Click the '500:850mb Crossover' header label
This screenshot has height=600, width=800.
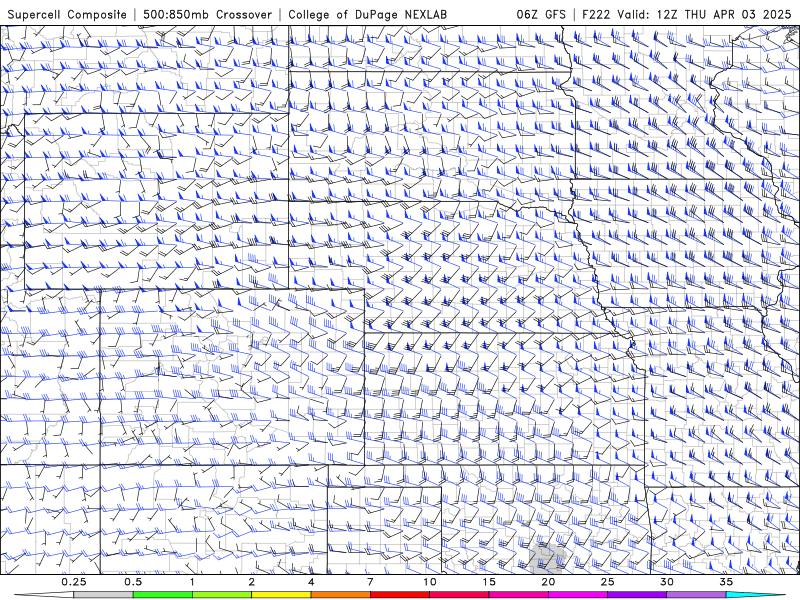coord(207,14)
